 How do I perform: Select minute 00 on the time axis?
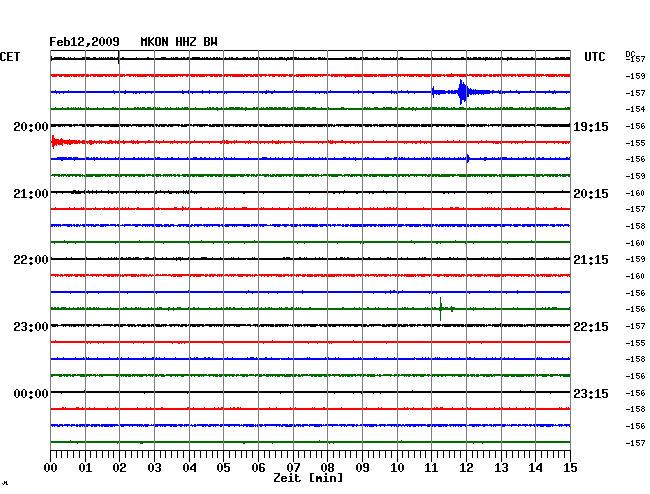pyautogui.click(x=51, y=467)
